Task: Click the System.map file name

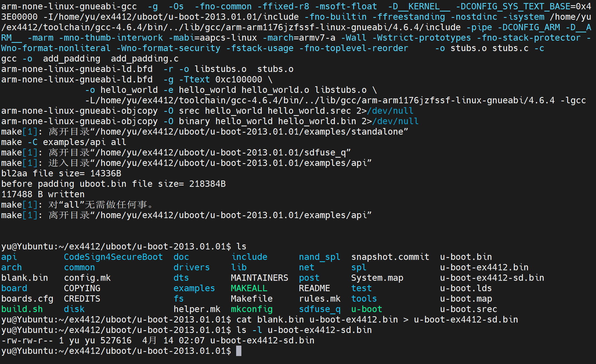Action: (377, 278)
